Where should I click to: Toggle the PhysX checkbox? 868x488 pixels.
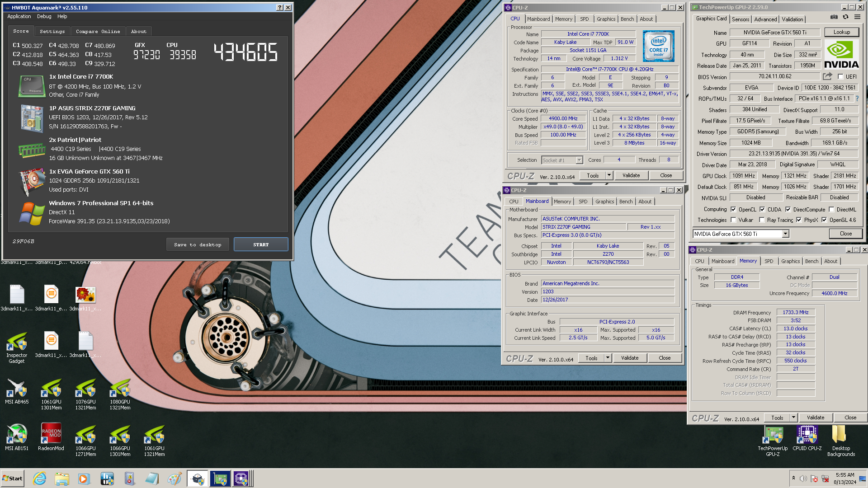click(x=799, y=220)
